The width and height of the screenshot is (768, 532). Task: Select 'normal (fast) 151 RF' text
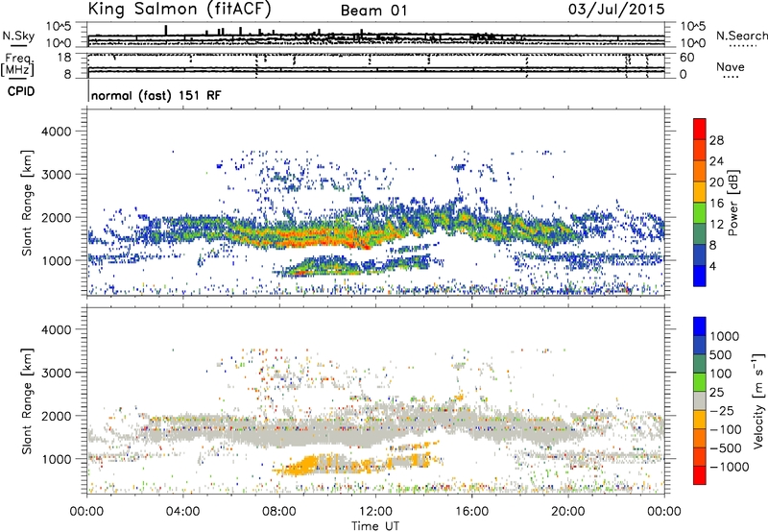(x=156, y=95)
